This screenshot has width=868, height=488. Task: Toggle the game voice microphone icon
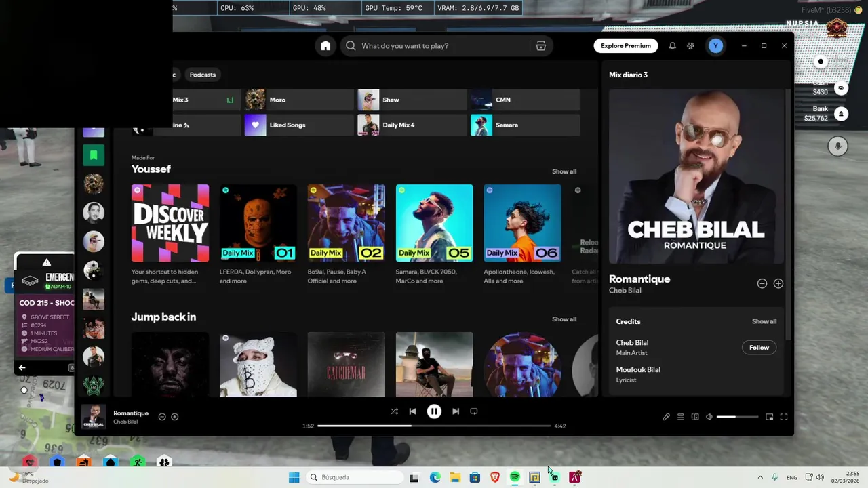[837, 146]
